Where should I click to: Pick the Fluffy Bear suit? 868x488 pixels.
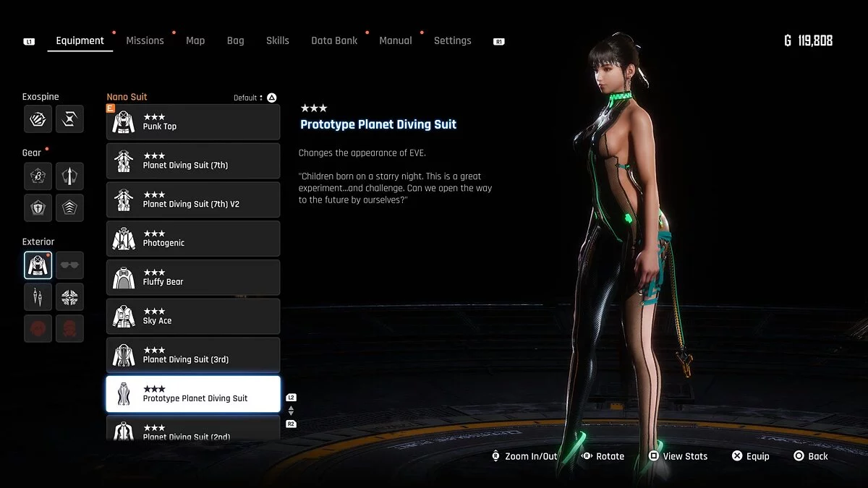tap(193, 278)
